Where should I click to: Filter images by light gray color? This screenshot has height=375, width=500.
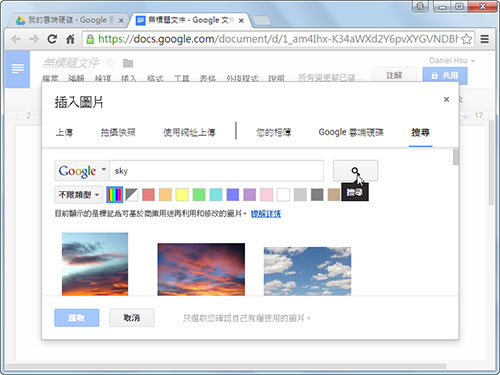tap(300, 195)
